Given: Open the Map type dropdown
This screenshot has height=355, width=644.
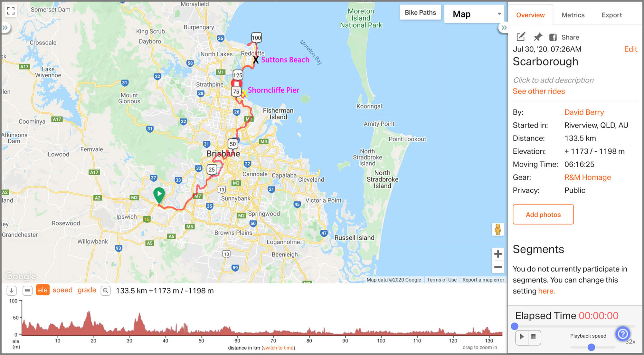Looking at the screenshot, I should [474, 14].
